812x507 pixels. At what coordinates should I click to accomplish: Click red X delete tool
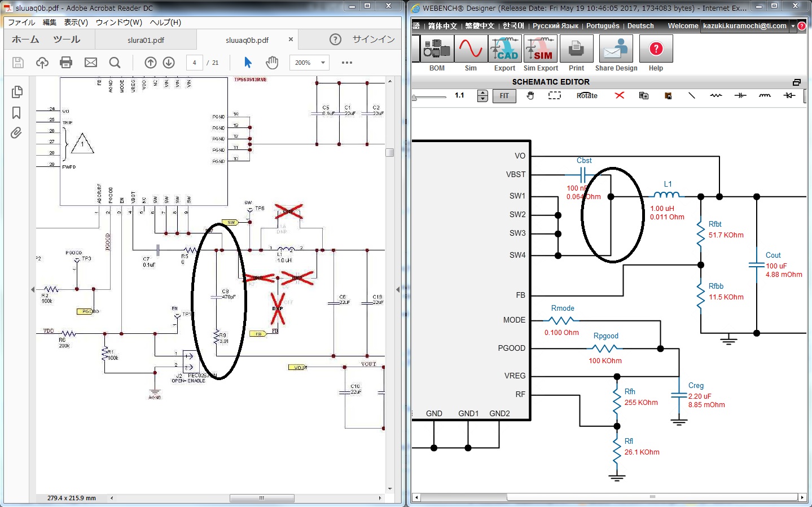(x=620, y=95)
